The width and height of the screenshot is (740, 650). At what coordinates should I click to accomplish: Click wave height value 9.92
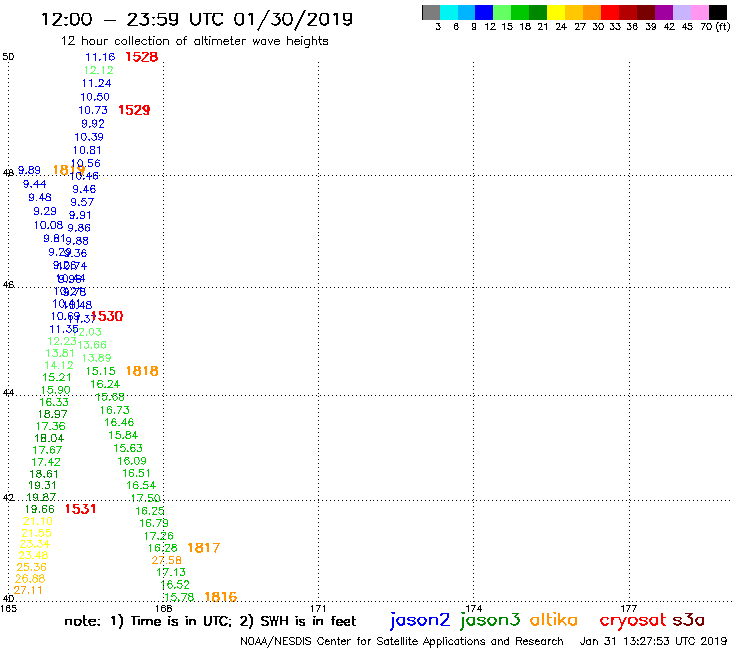(93, 124)
